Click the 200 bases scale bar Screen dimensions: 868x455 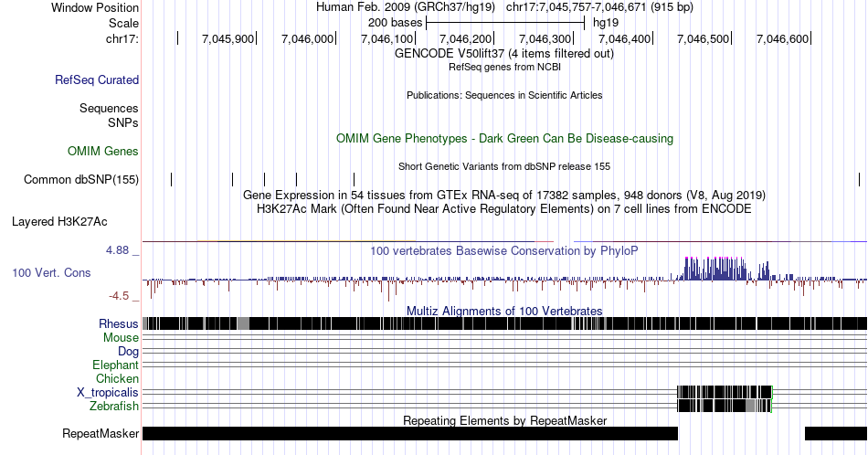pos(505,23)
